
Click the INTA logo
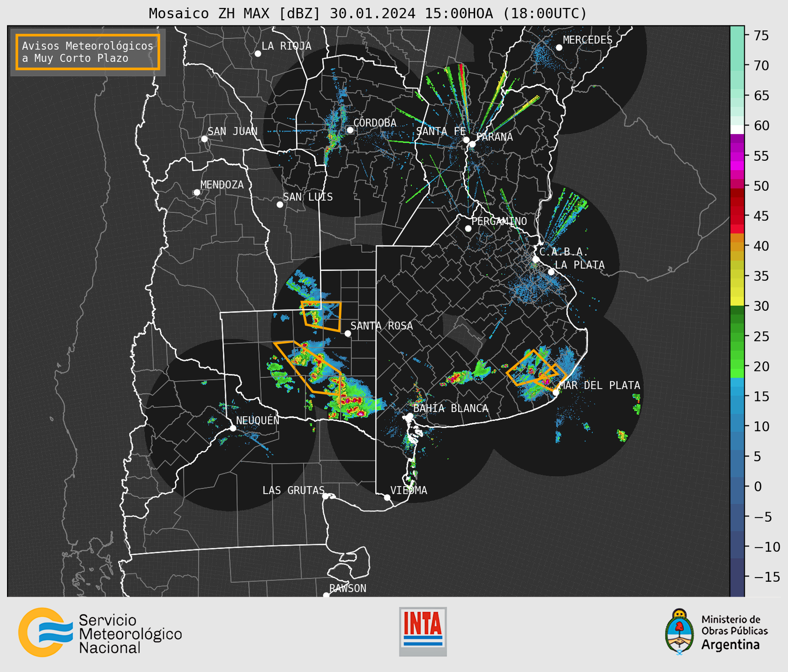[423, 631]
